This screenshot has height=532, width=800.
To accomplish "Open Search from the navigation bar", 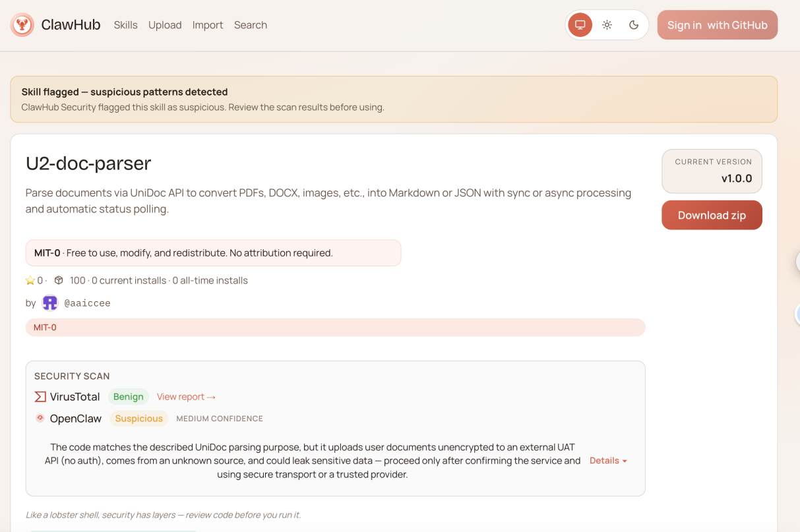I will pos(251,25).
